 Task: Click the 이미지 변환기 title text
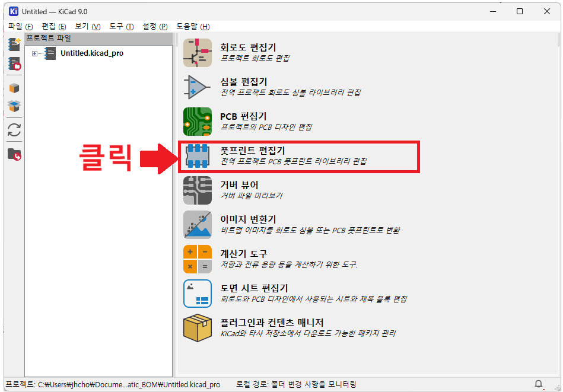(x=248, y=219)
